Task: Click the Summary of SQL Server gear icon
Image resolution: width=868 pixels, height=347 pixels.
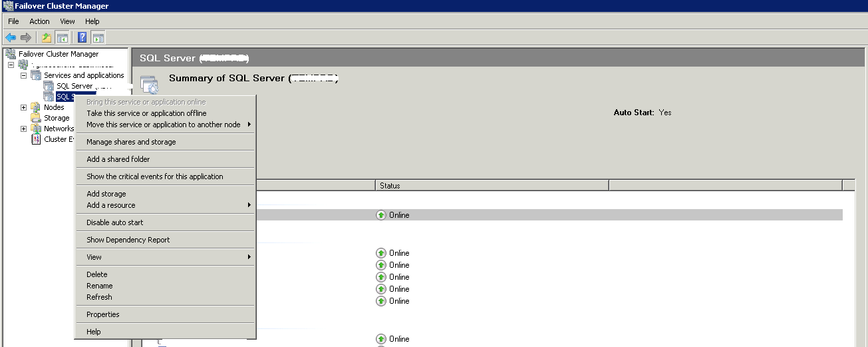Action: coord(150,84)
